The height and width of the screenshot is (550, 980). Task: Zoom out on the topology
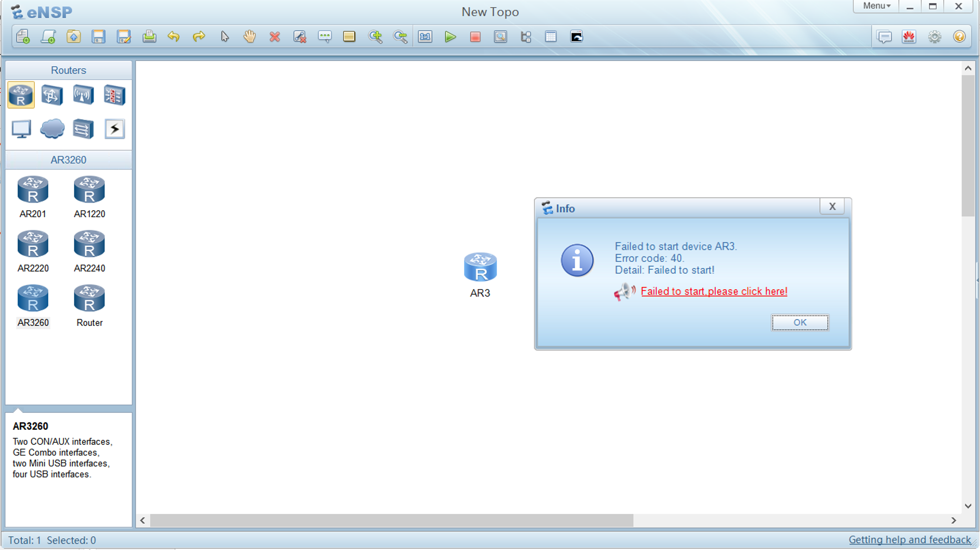point(400,37)
